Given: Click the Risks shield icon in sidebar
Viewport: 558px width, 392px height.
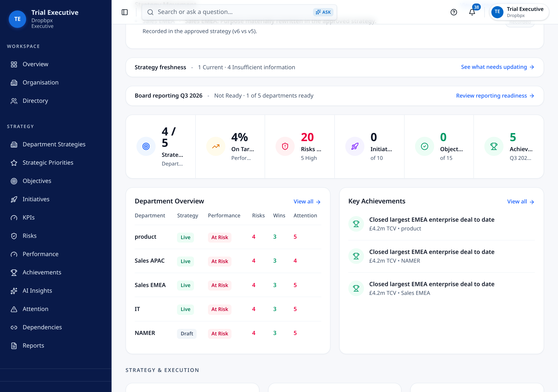Looking at the screenshot, I should pyautogui.click(x=14, y=236).
